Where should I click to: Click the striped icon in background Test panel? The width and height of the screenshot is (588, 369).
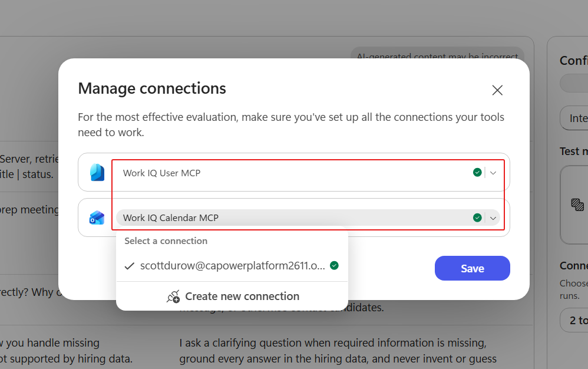point(577,205)
